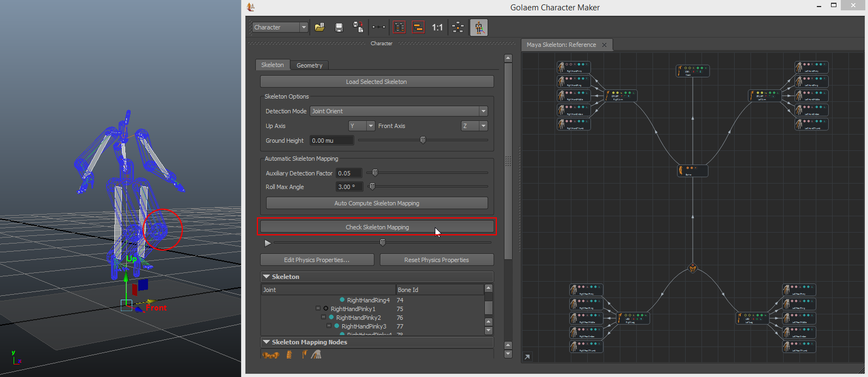Viewport: 868px width, 377px height.
Task: Select the RightHandPinky1 joint row
Action: coord(373,309)
